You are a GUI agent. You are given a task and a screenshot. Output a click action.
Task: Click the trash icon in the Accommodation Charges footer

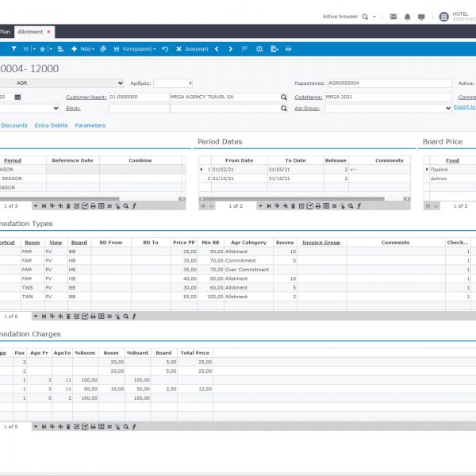[x=68, y=427]
